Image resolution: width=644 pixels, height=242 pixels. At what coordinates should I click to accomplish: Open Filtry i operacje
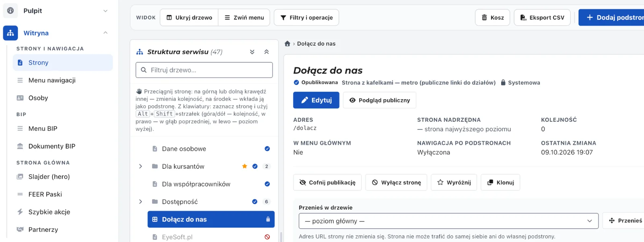point(306,18)
